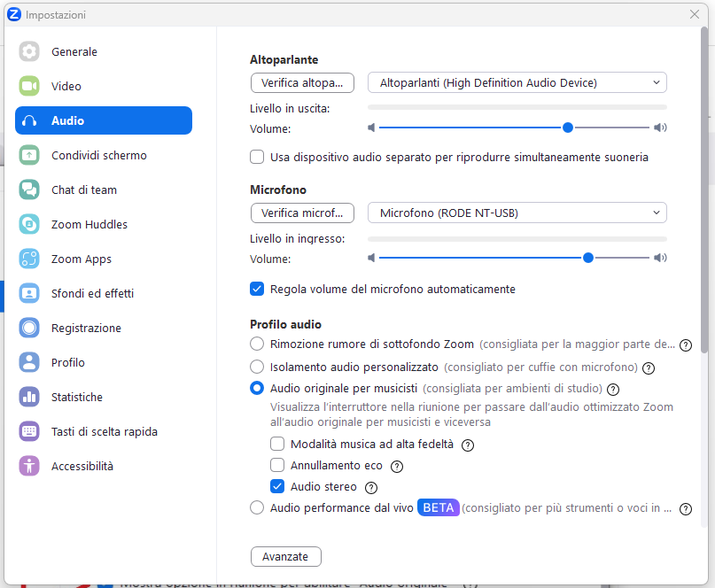Open the Statistiche section
This screenshot has width=715, height=588.
104,397
